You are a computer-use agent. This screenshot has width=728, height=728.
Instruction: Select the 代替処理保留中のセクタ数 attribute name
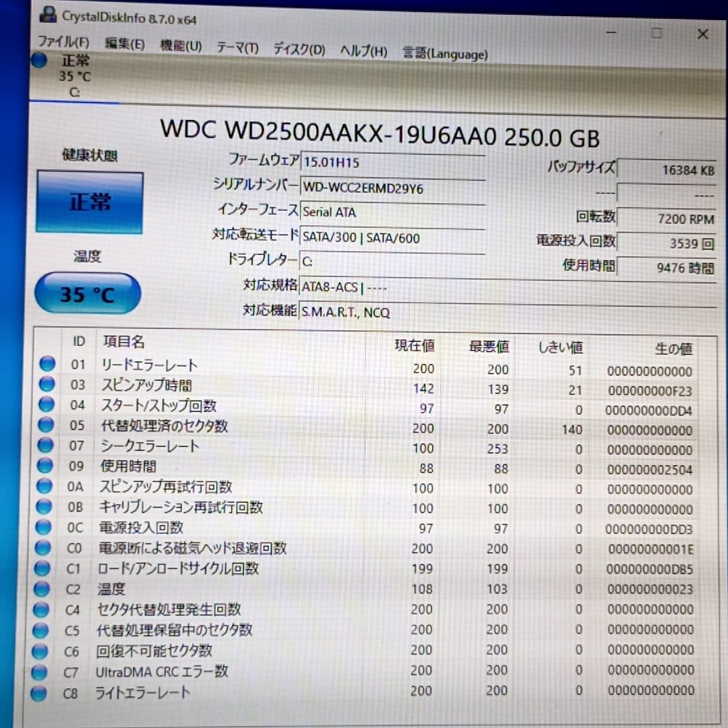pyautogui.click(x=174, y=630)
